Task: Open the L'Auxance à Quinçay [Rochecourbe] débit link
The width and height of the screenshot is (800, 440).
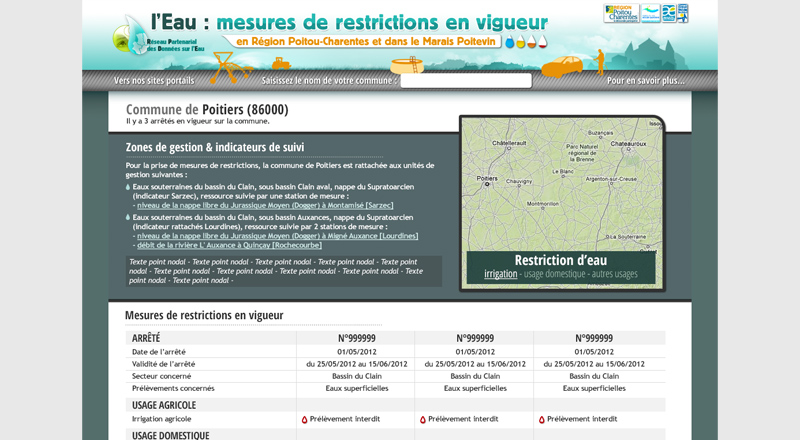Action: tap(230, 245)
